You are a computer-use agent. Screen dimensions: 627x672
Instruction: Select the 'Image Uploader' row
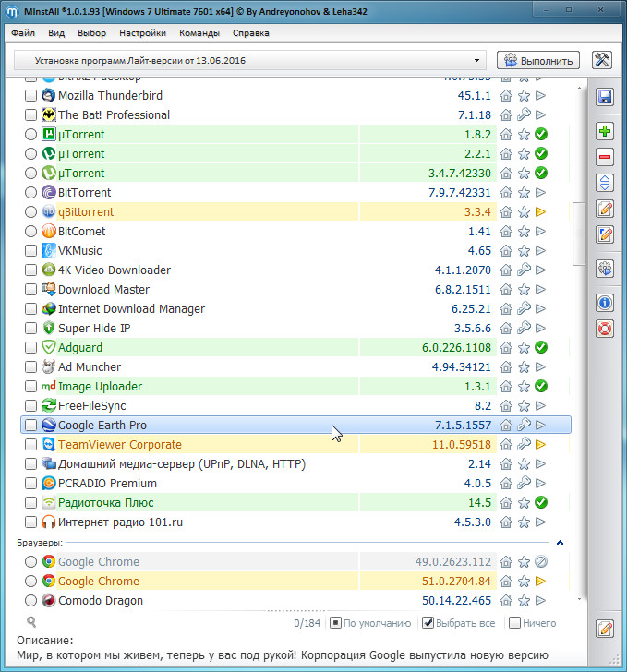[295, 386]
